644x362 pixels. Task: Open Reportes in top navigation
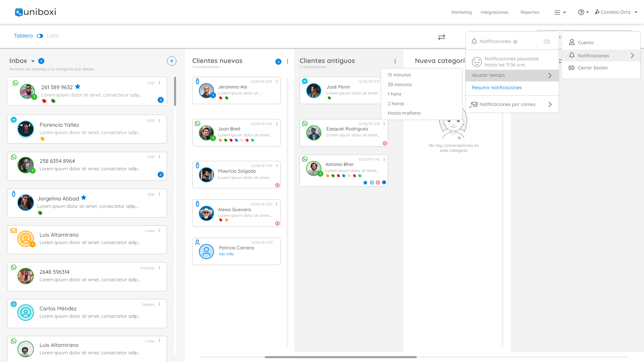[x=530, y=12]
